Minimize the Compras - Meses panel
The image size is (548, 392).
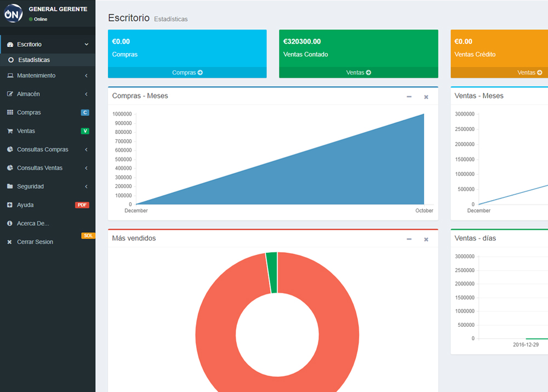pyautogui.click(x=409, y=96)
